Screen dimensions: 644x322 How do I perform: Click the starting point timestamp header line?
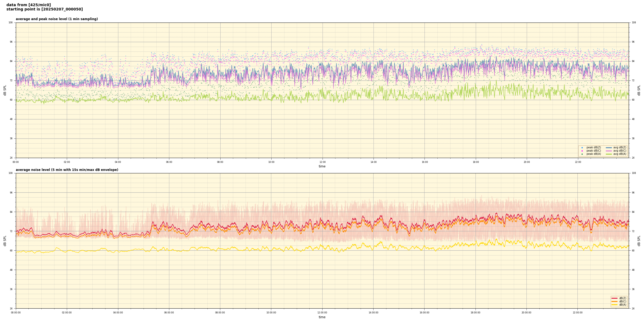tap(45, 9)
